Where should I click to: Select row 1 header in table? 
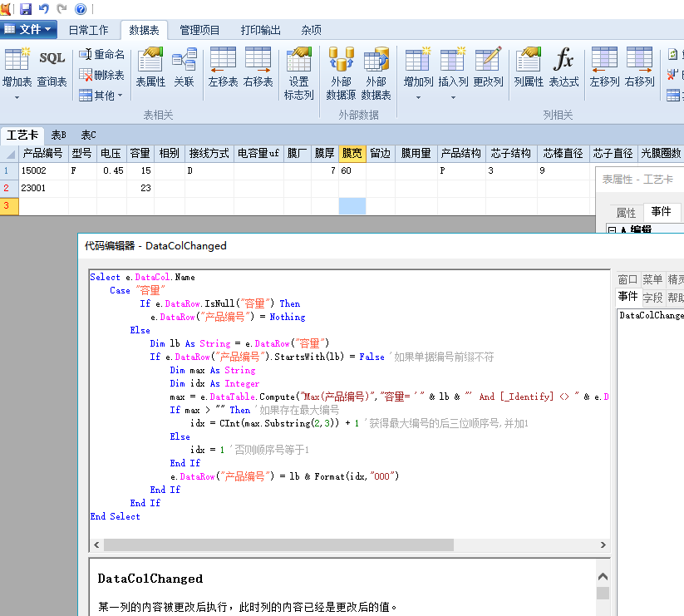9,170
